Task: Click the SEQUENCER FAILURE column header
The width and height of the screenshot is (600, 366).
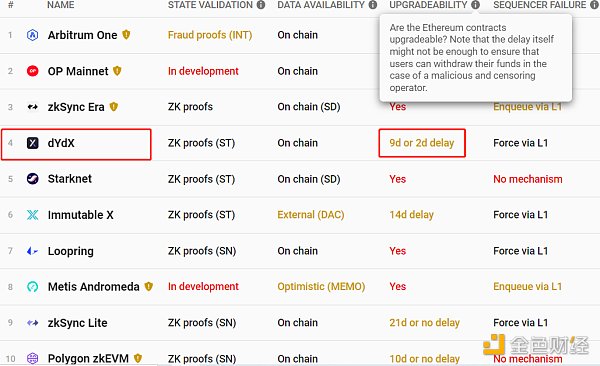Action: [x=540, y=5]
